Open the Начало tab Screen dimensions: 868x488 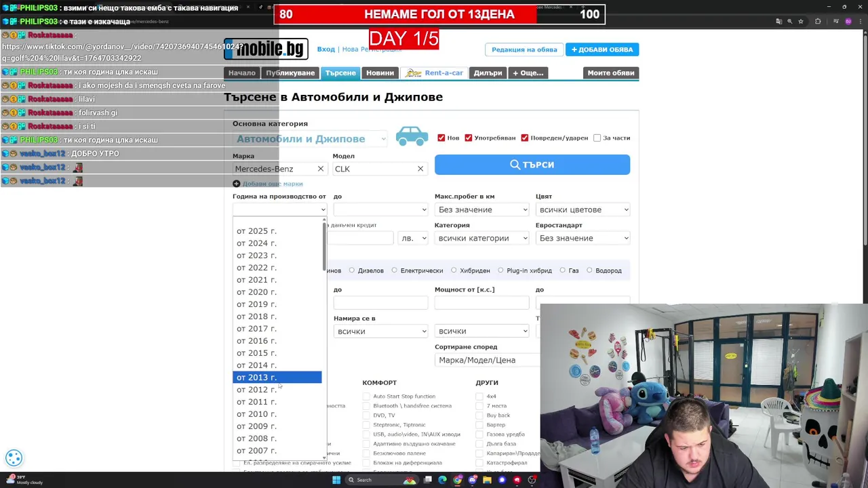pos(242,73)
